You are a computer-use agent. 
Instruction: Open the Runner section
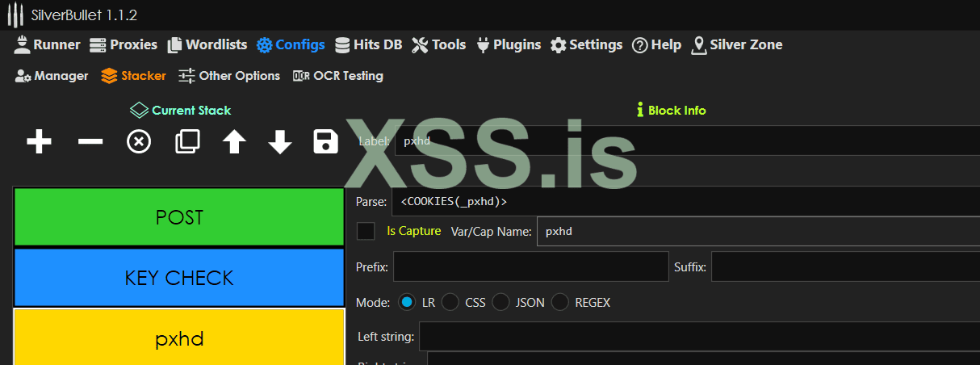[47, 44]
